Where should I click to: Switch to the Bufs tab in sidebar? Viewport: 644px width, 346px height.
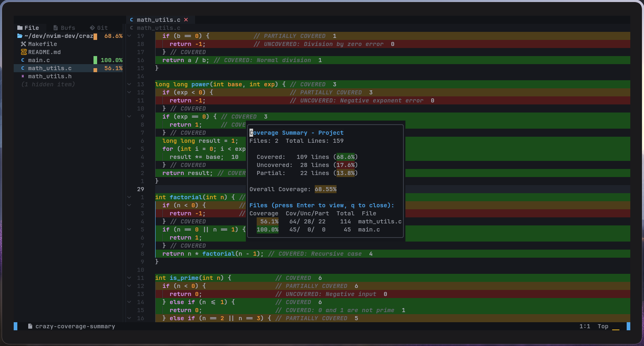pos(64,28)
